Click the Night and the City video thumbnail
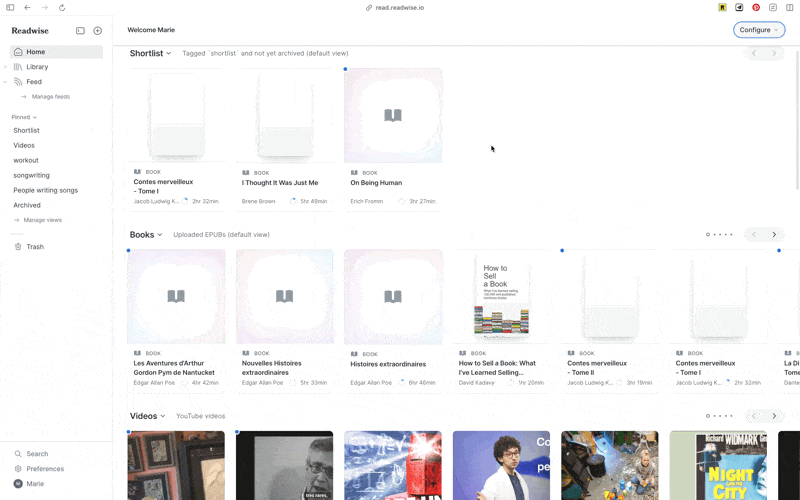This screenshot has width=800, height=500. pos(718,465)
